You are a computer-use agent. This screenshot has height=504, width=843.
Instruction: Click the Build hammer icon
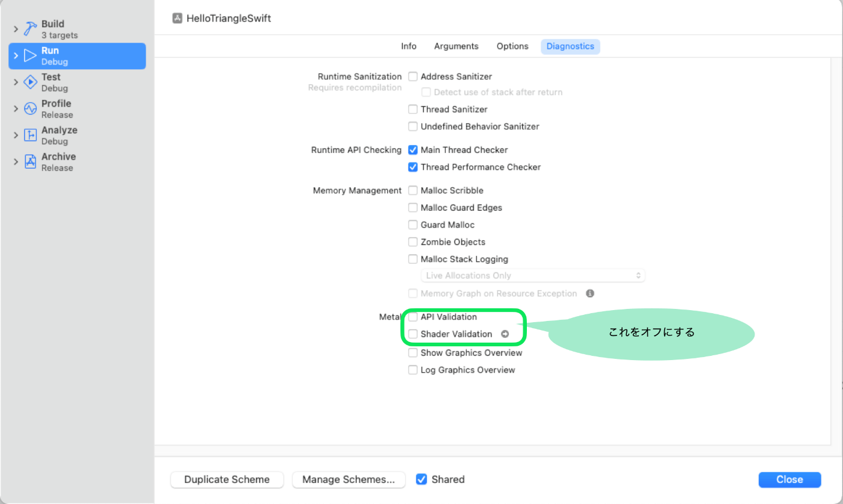(30, 29)
